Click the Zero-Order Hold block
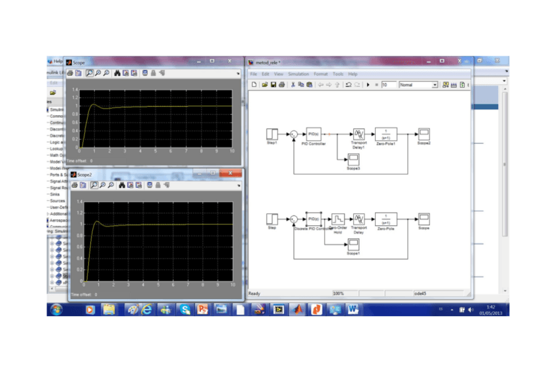The width and height of the screenshot is (555, 392). [x=337, y=219]
